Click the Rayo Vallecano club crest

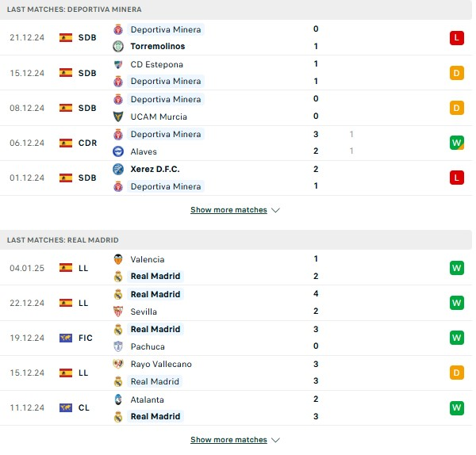tap(118, 364)
